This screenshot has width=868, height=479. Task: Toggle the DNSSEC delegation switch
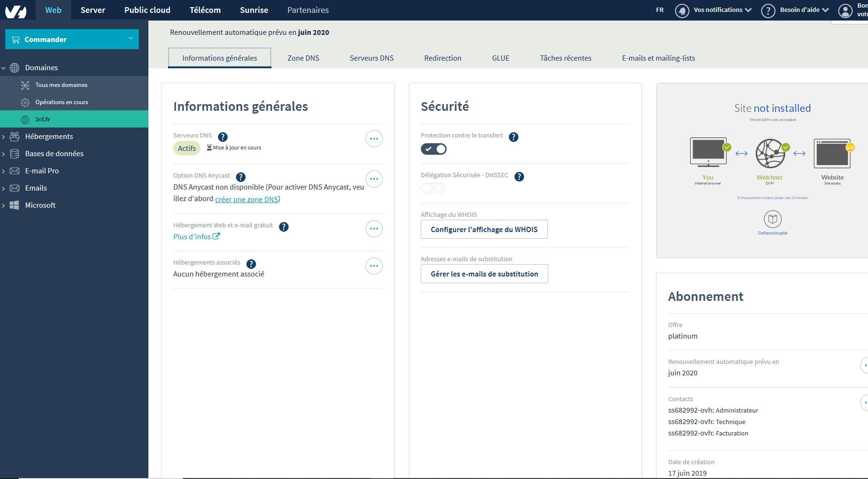tap(434, 189)
